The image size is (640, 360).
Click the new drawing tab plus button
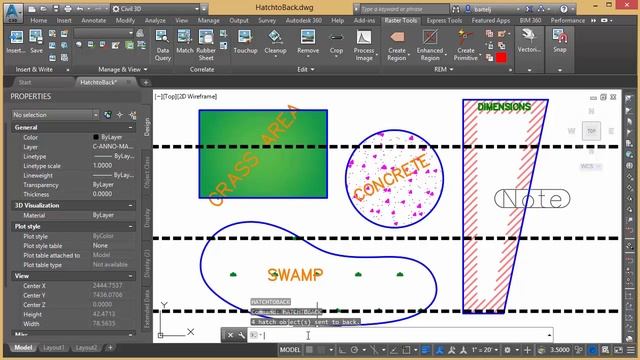(x=146, y=82)
